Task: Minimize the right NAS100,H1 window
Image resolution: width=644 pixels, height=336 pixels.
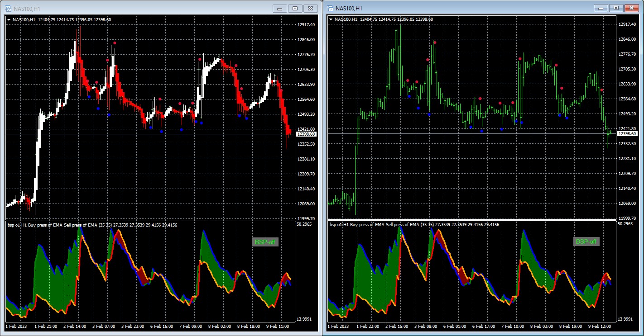Action: pos(601,8)
